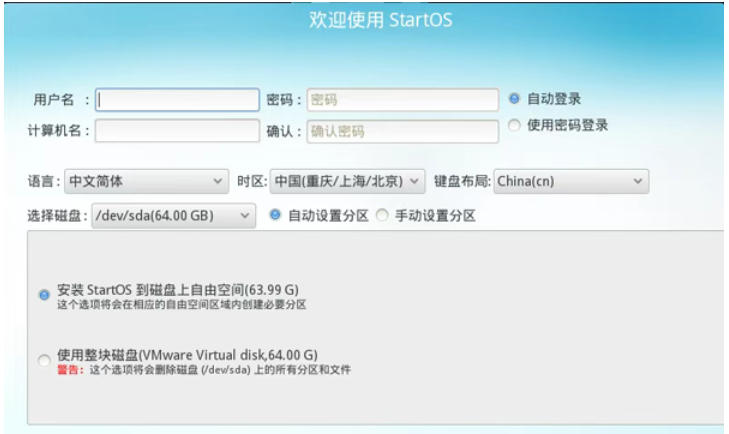Click the 键盘布局 label text

tap(461, 182)
